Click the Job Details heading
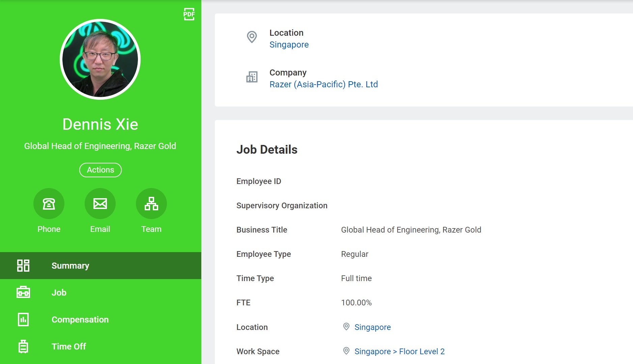Viewport: 633px width, 364px height. [x=267, y=150]
